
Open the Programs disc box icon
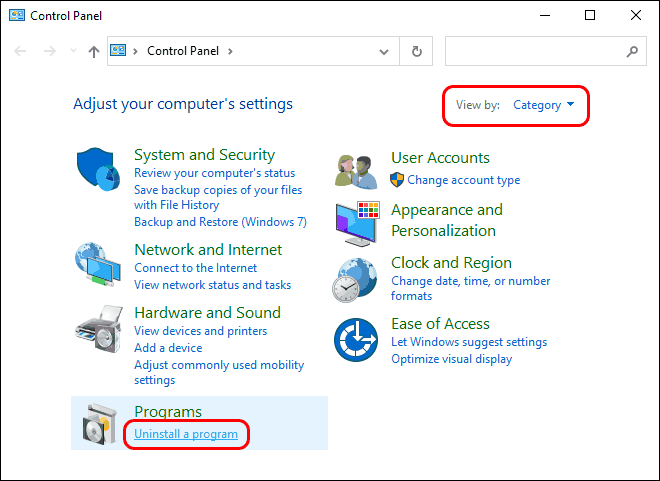(x=99, y=424)
